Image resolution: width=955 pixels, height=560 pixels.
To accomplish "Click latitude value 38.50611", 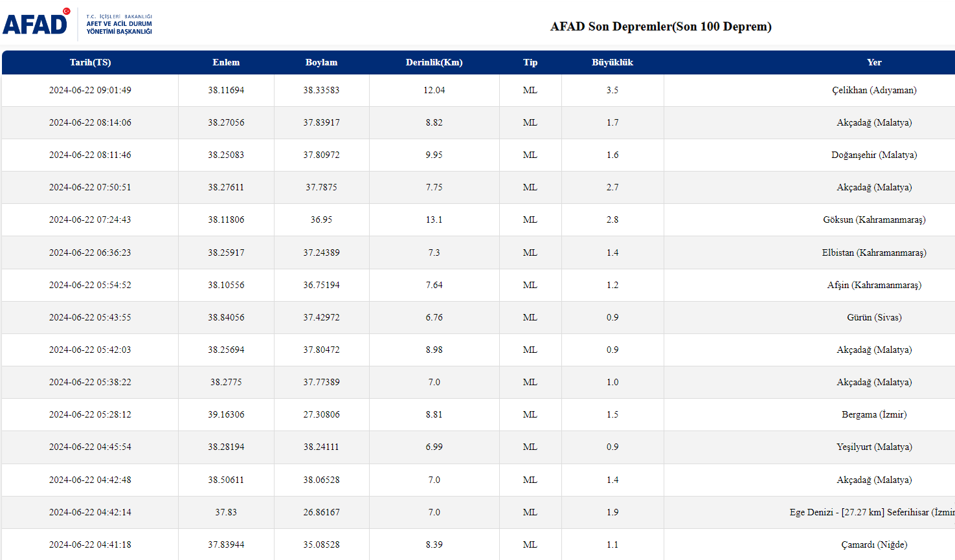I will click(x=226, y=480).
